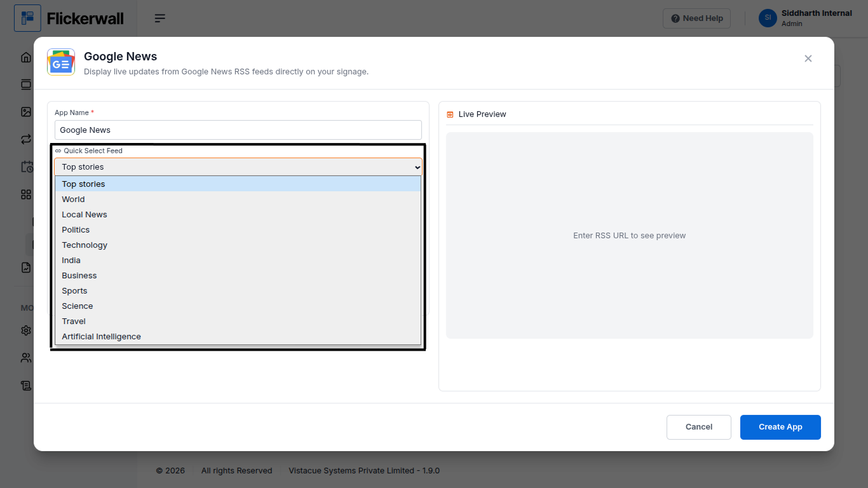
Task: Click the Vistacue Systems Private Limited footer text
Action: coord(364,471)
